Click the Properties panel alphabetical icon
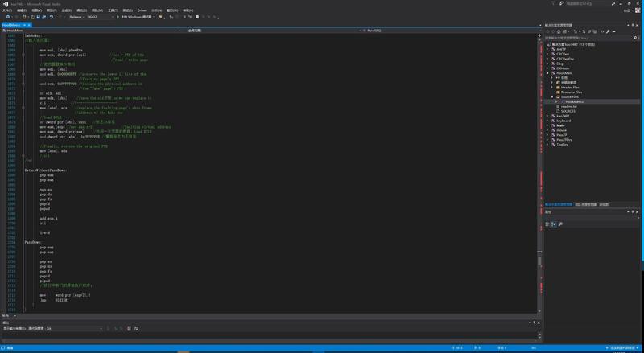This screenshot has width=644, height=353. 554,224
